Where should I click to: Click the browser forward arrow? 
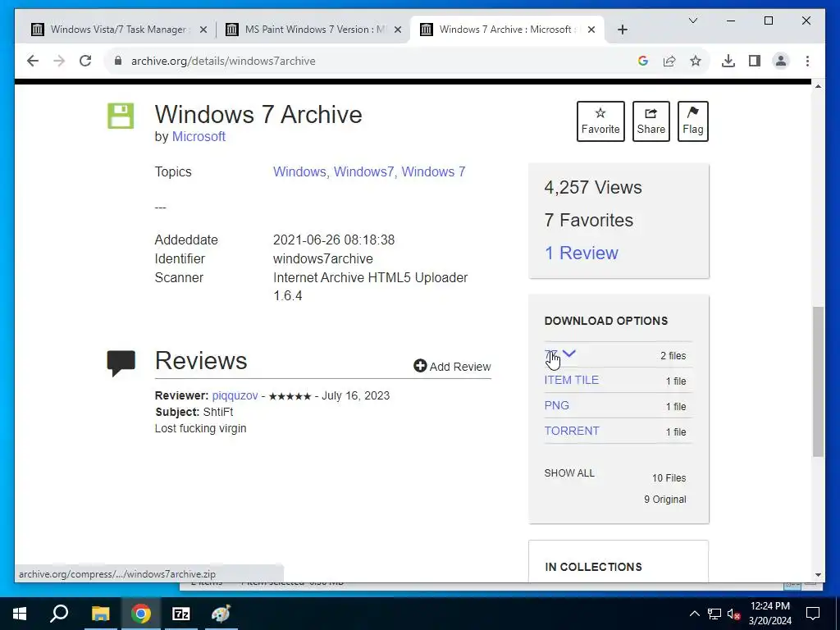[x=59, y=61]
